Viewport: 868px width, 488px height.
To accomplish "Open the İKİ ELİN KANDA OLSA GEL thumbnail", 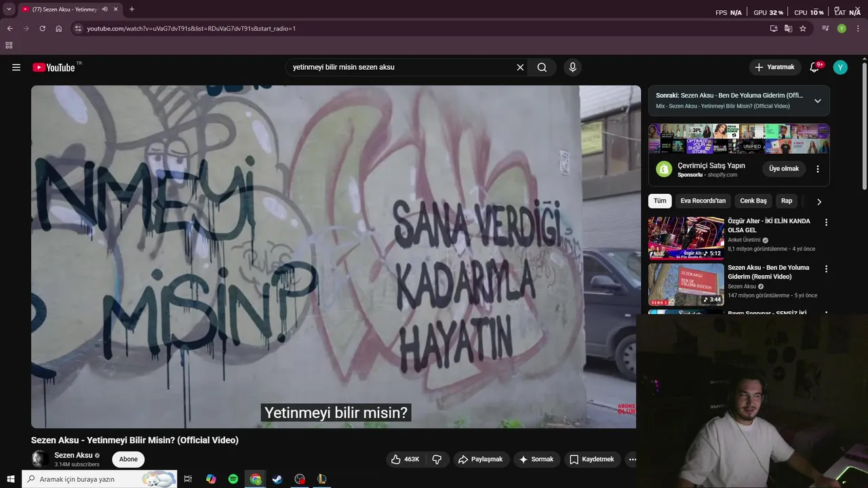I will (x=686, y=238).
